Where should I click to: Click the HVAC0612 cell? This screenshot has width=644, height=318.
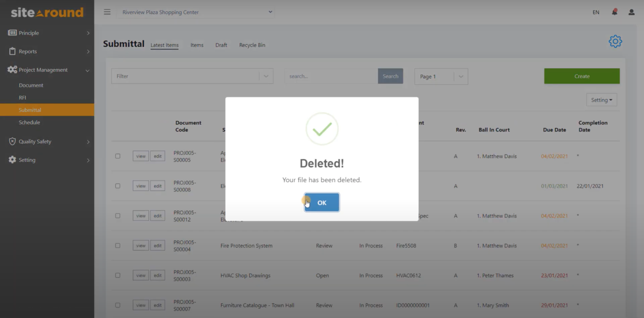(x=408, y=275)
